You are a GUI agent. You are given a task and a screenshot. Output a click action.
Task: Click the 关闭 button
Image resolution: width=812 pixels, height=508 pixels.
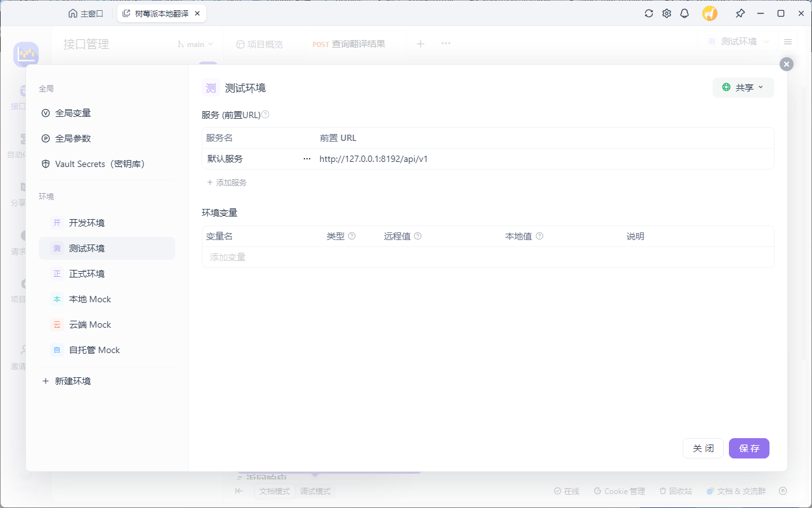(703, 448)
